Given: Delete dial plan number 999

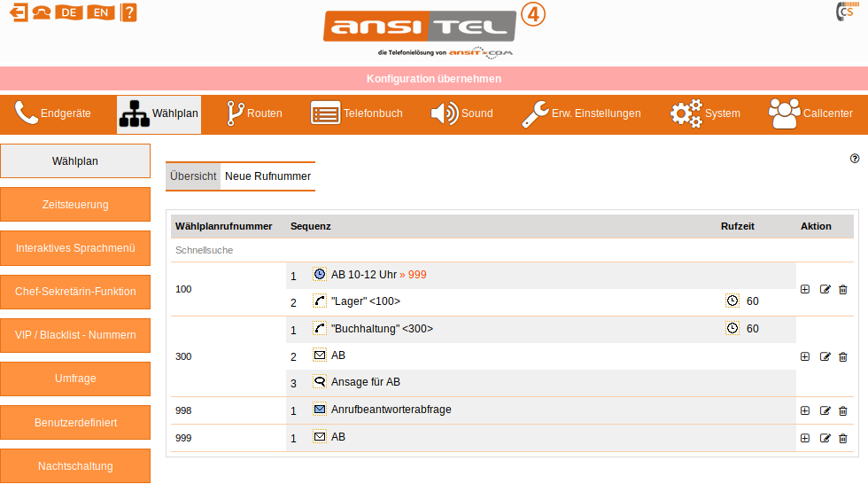Looking at the screenshot, I should tap(842, 438).
